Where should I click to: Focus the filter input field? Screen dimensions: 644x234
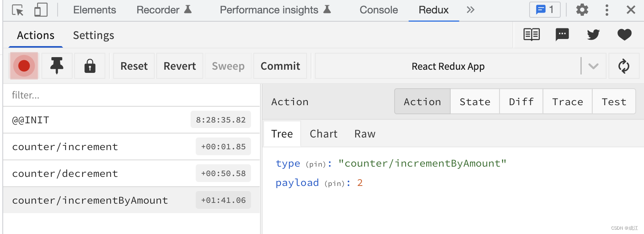[131, 95]
